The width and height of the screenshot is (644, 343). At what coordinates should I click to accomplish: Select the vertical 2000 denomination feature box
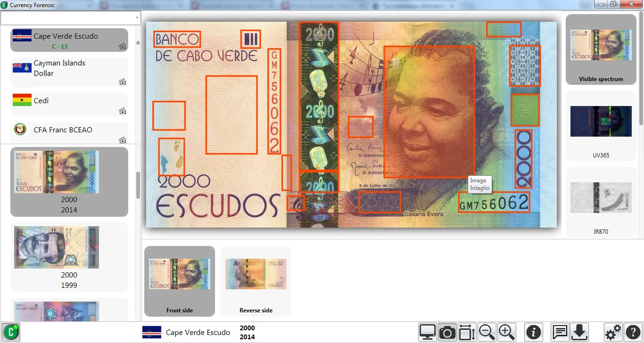click(523, 159)
